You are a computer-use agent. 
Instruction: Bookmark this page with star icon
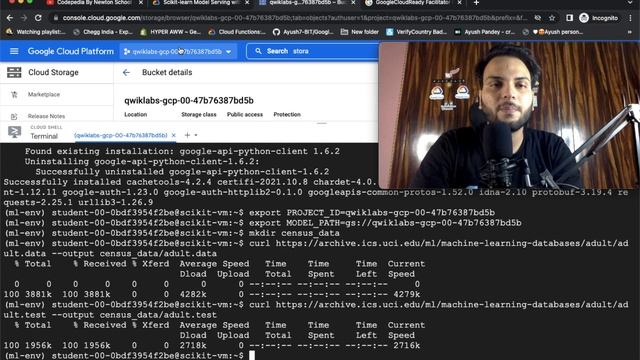tap(552, 18)
